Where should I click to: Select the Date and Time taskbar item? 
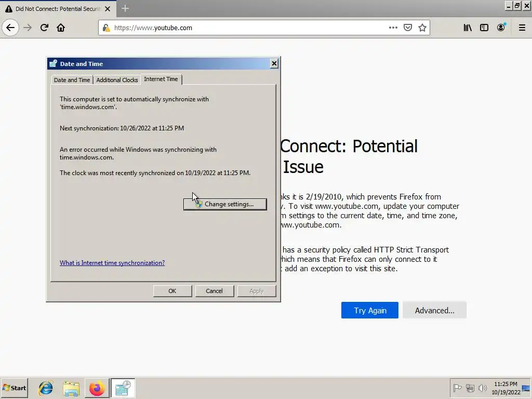tap(123, 388)
